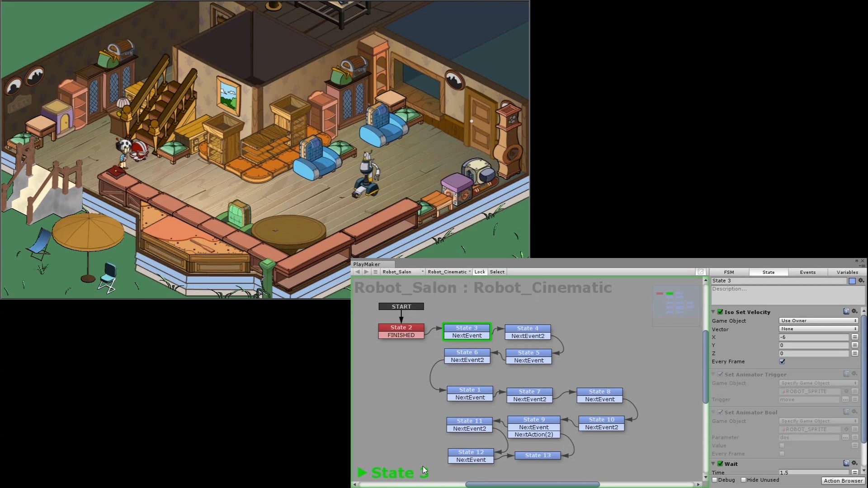Click State 9 node with NextAction(2)
The width and height of the screenshot is (868, 488).
[x=533, y=427]
